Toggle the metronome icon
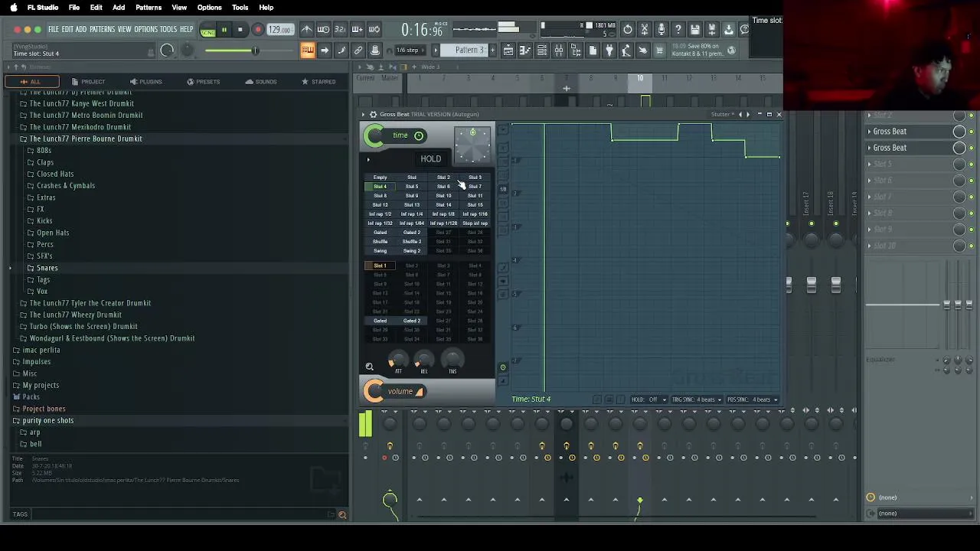 (306, 29)
